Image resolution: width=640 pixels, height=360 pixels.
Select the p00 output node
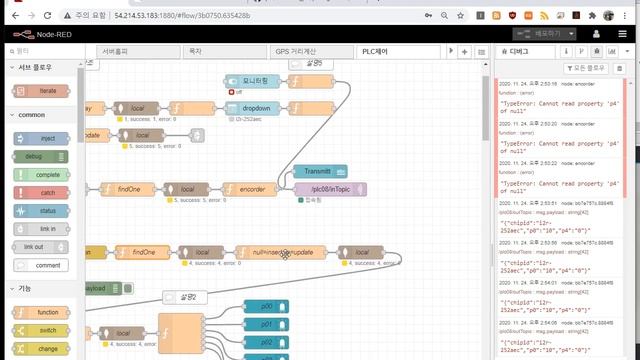point(266,307)
